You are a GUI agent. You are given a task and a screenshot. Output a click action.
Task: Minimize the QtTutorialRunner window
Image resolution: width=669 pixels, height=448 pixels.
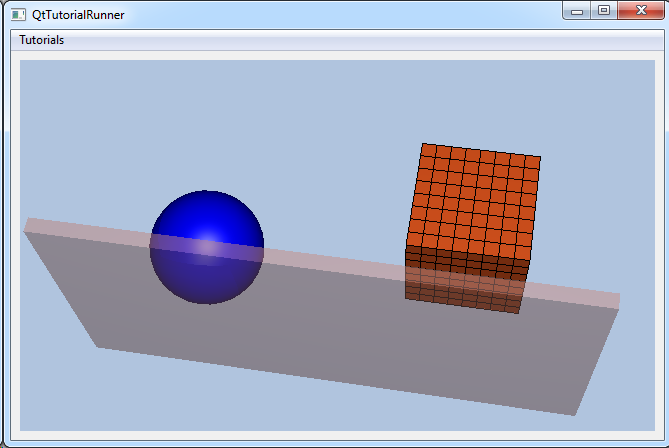tap(577, 11)
